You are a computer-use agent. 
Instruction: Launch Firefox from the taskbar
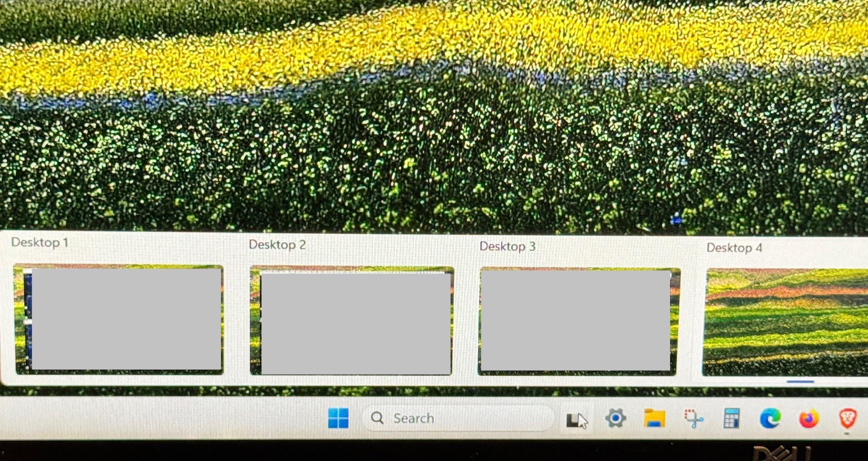tap(808, 419)
